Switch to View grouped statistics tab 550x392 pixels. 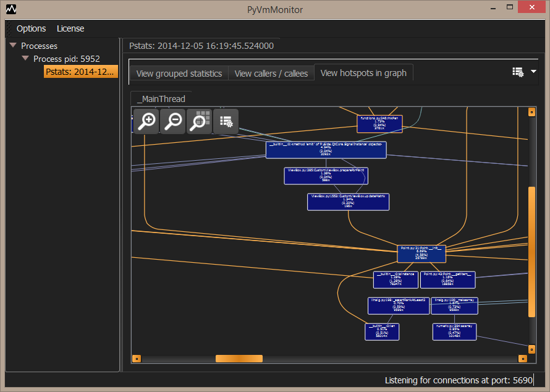179,74
